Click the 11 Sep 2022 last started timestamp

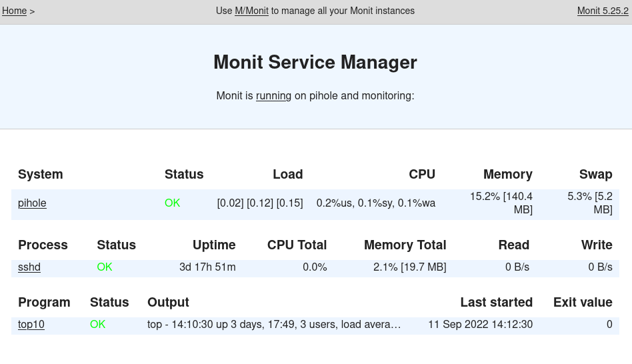[x=480, y=325]
